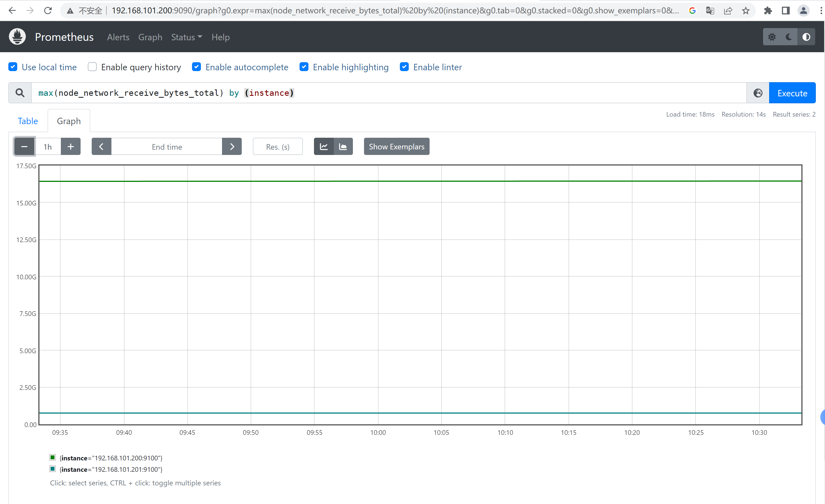
Task: Click the not-secure warning icon
Action: (70, 11)
